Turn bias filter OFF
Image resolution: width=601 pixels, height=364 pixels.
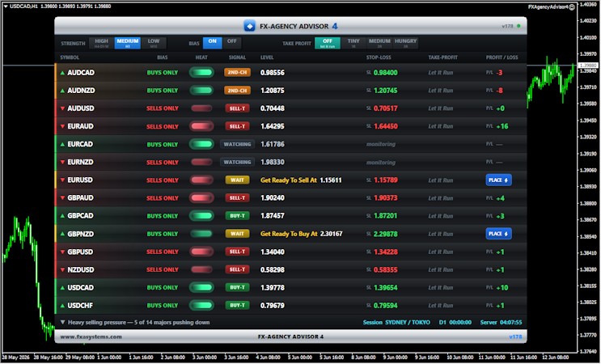(232, 43)
